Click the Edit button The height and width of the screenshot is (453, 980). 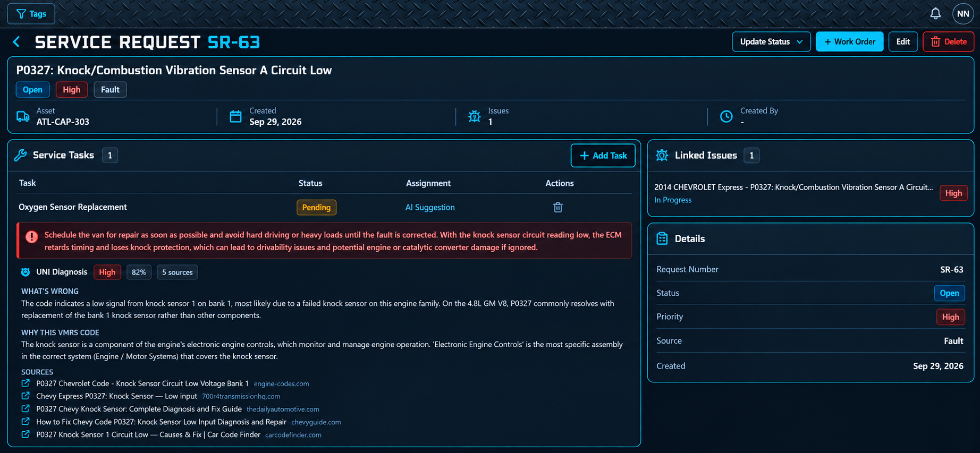[903, 41]
